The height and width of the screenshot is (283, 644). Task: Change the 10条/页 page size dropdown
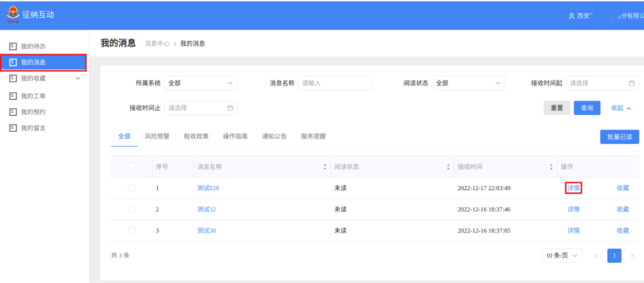tap(562, 256)
